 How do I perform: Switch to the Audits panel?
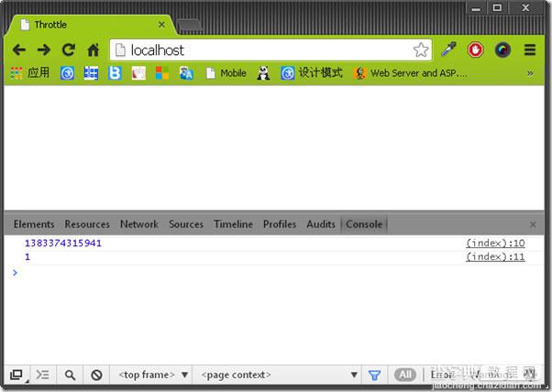[321, 224]
